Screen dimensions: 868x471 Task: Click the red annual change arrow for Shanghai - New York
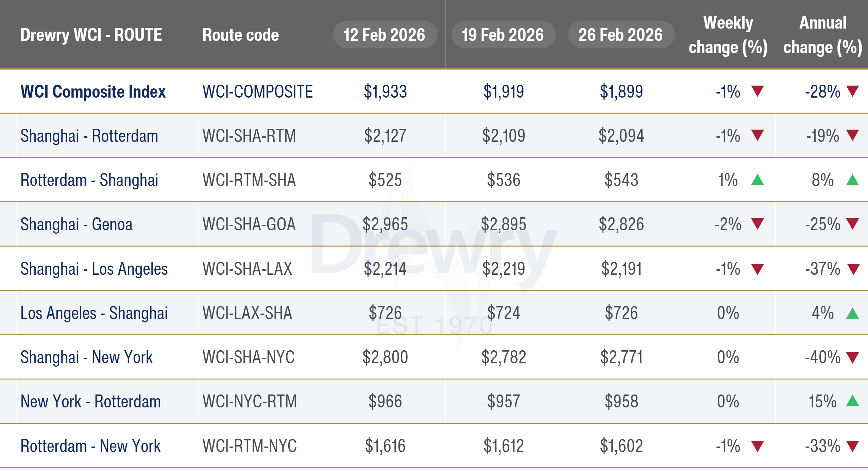pos(852,357)
